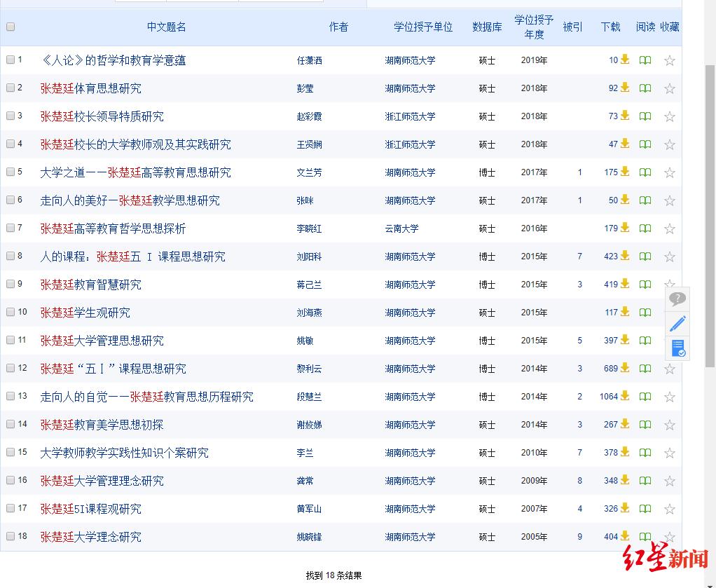Screen dimensions: 716x588
Task: Click 云南大学 institution link
Action: tap(401, 228)
